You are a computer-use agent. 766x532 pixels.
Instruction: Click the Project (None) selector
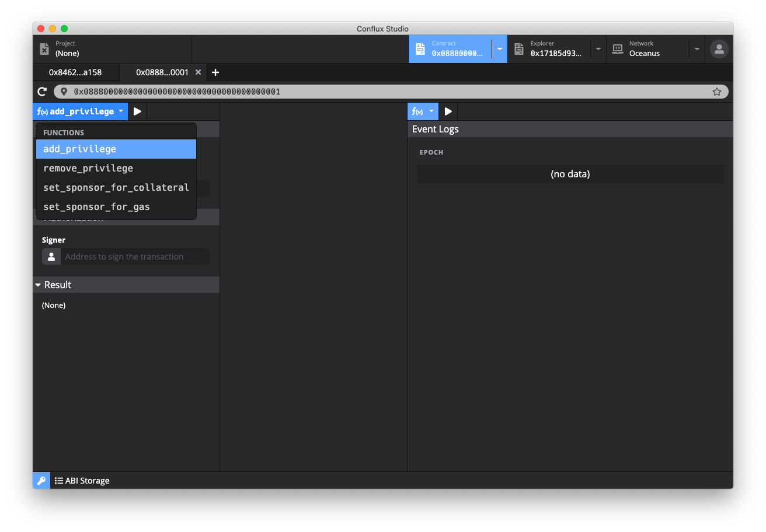tap(112, 49)
